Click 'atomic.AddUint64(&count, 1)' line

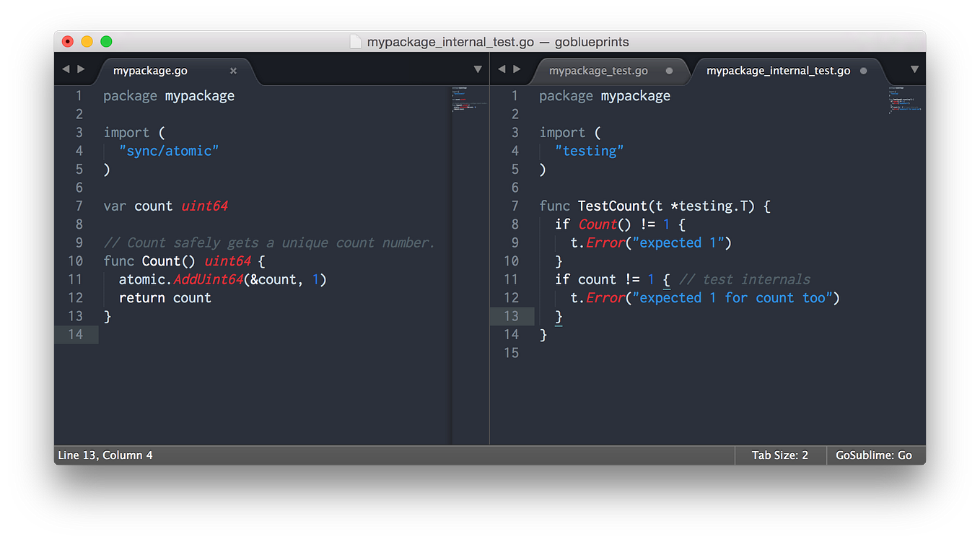pos(223,279)
